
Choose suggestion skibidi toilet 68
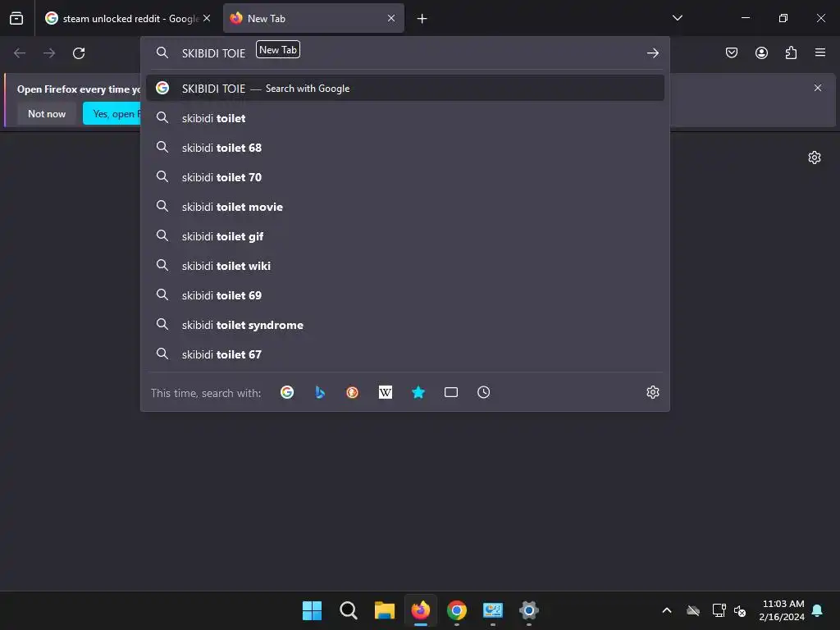coord(405,148)
